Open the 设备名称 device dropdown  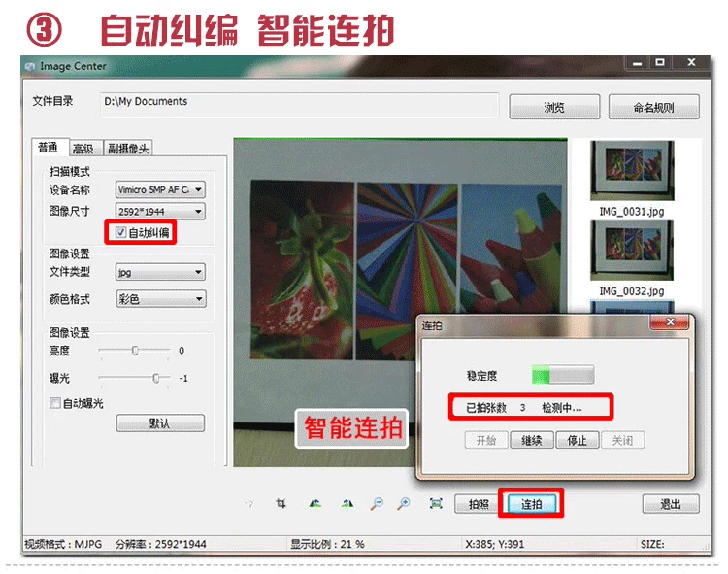160,189
